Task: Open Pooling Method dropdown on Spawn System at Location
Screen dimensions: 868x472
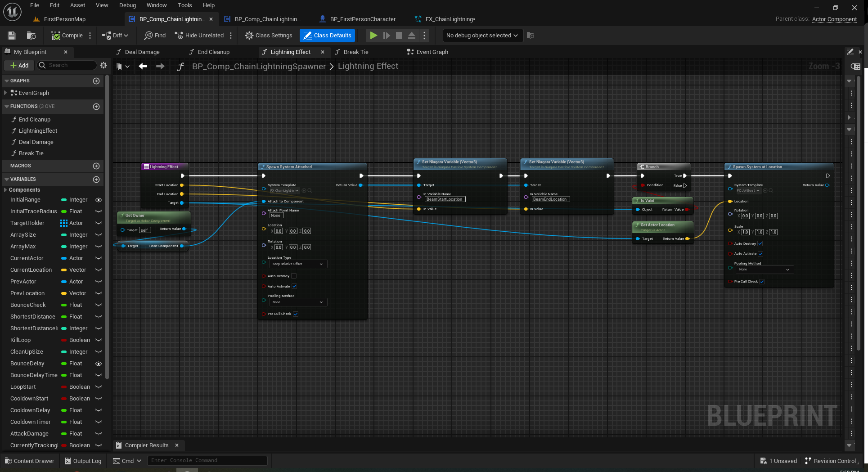Action: pos(765,270)
